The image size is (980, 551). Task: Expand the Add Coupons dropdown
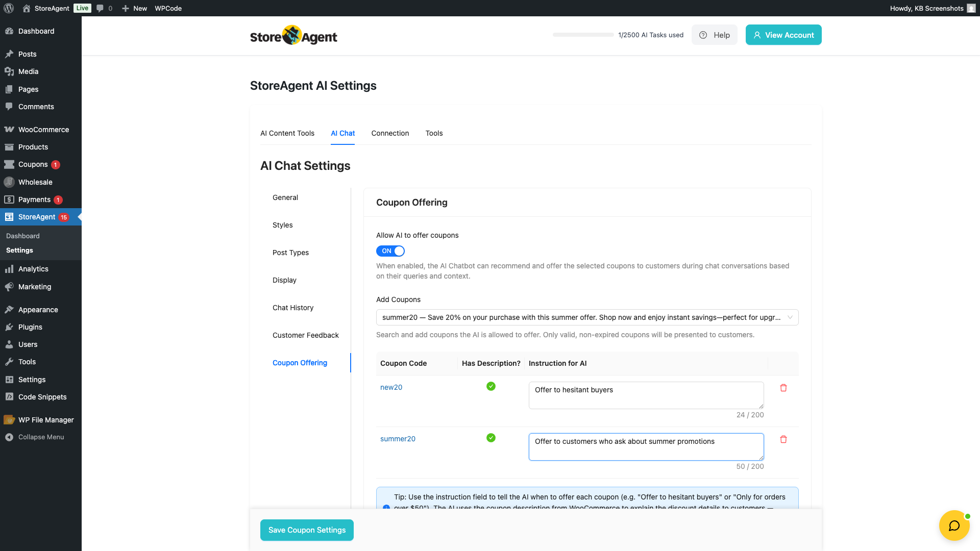[x=587, y=317]
